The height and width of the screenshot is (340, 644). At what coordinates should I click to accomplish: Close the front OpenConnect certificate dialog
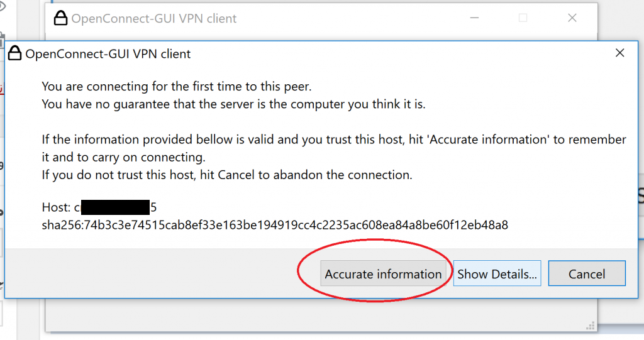click(x=619, y=53)
